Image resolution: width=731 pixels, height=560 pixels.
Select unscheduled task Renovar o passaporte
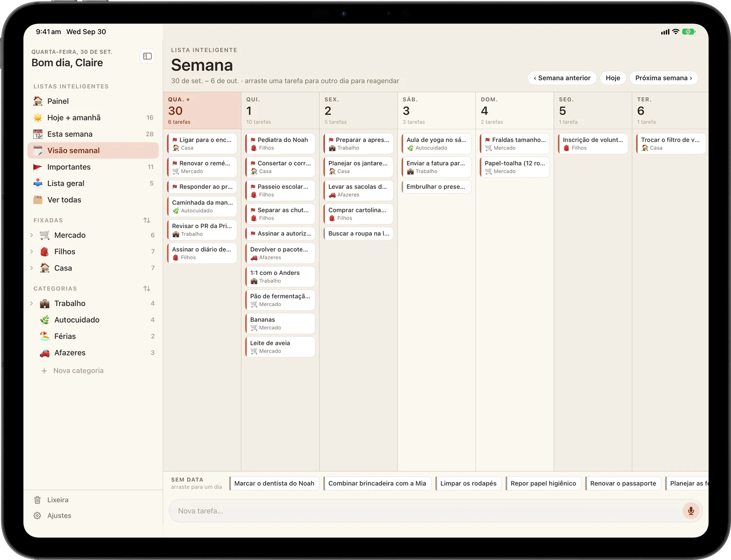point(623,483)
